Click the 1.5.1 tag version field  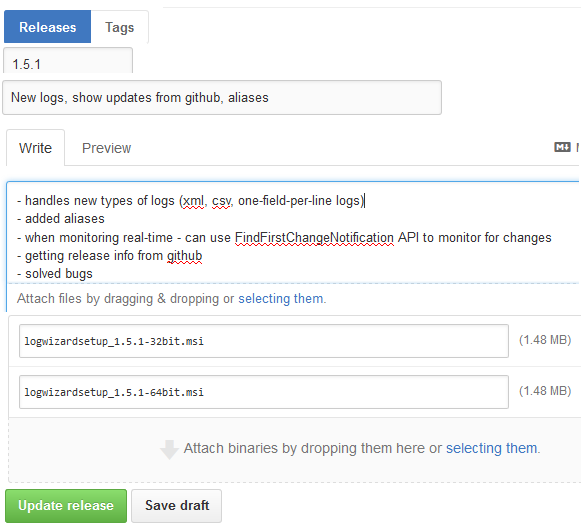(68, 61)
